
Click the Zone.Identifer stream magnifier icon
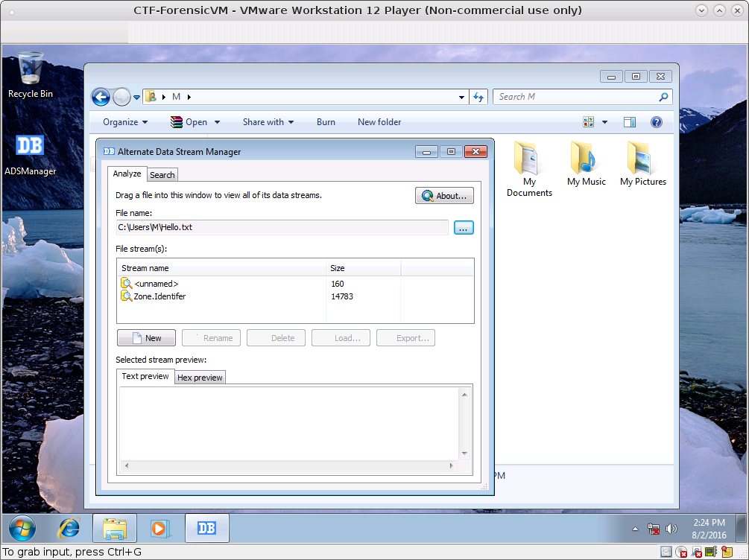tap(126, 296)
